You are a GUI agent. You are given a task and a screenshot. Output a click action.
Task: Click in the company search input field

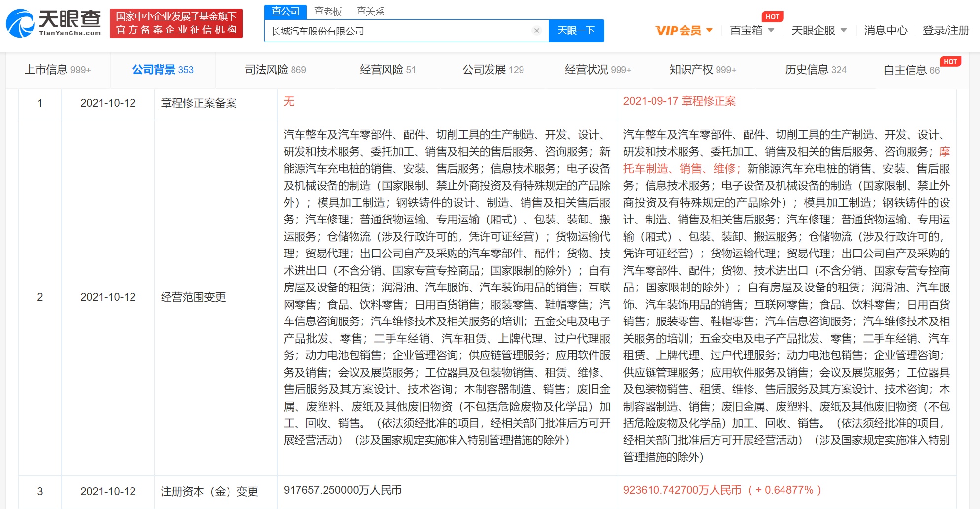tap(399, 31)
